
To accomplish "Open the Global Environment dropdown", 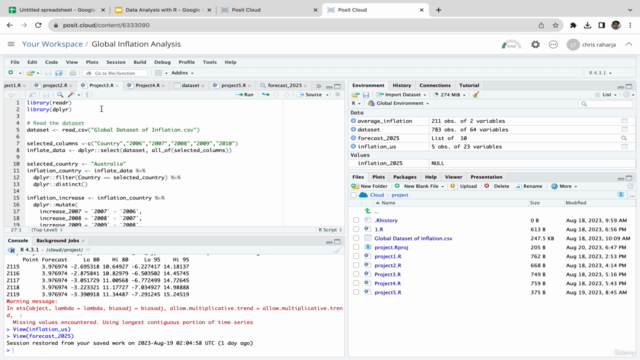I will point(399,103).
